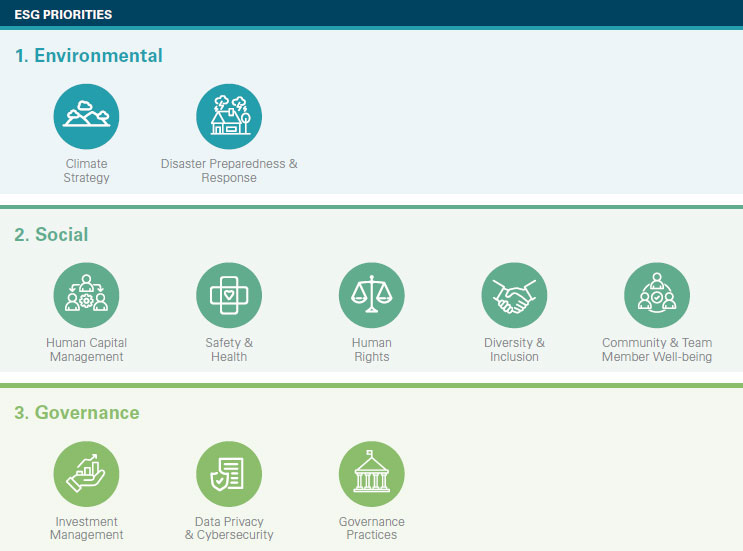Select the "2. Social" section heading
Screen dimensions: 743x551
click(51, 235)
